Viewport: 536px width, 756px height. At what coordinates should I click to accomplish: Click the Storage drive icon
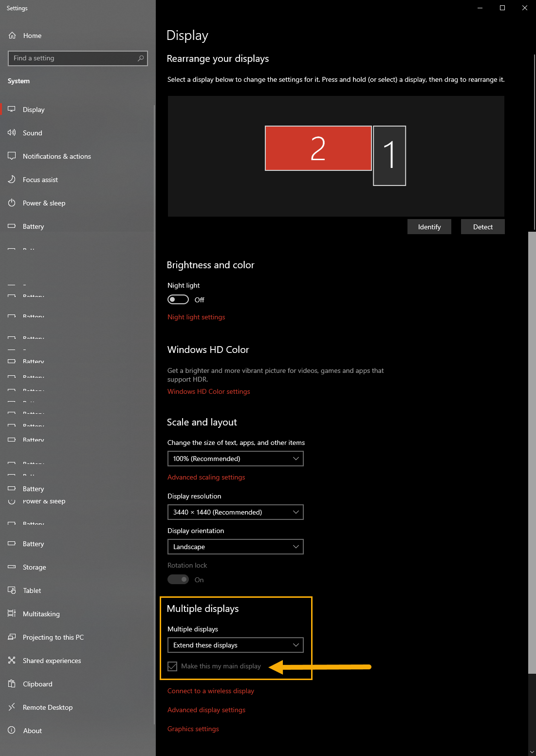click(x=12, y=567)
